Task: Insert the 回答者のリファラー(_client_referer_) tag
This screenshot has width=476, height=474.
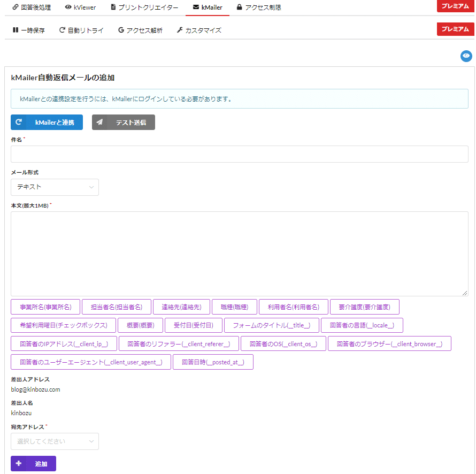Action: coord(179,344)
